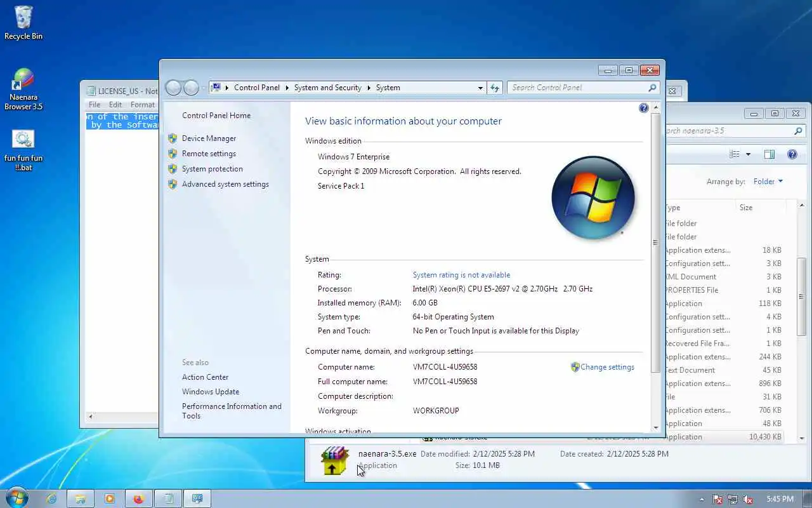Viewport: 812px width, 508px height.
Task: Open the Edit menu in Notepad
Action: coord(115,105)
